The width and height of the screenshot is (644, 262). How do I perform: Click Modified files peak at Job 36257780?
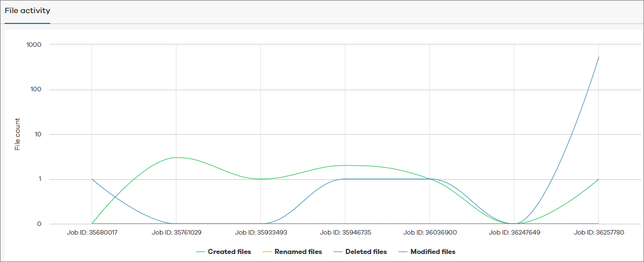pos(598,57)
